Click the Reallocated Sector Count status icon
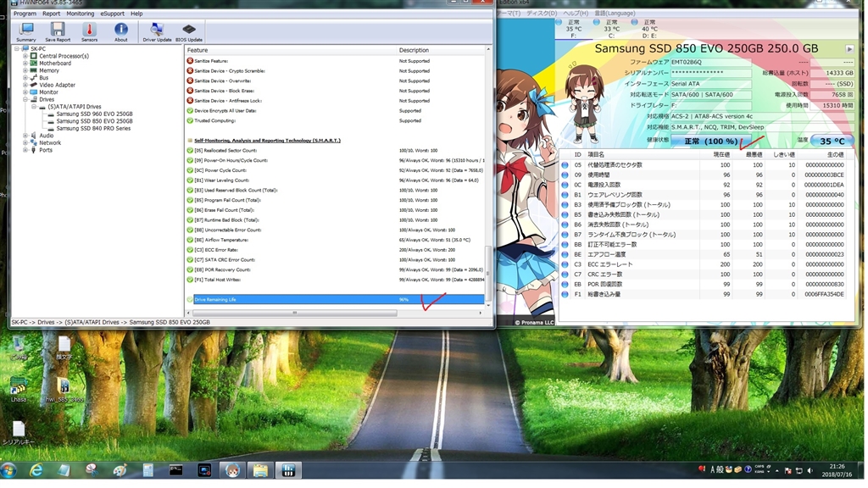This screenshot has width=868, height=488. point(190,151)
